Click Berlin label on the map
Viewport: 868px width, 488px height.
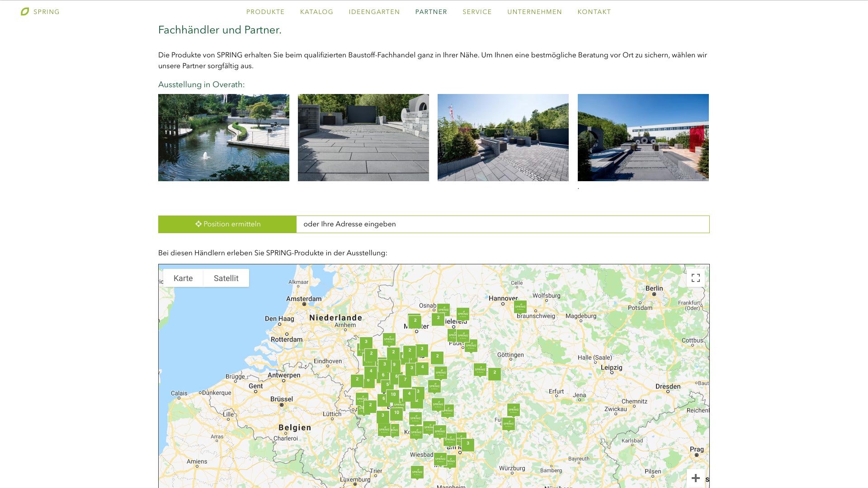point(654,288)
